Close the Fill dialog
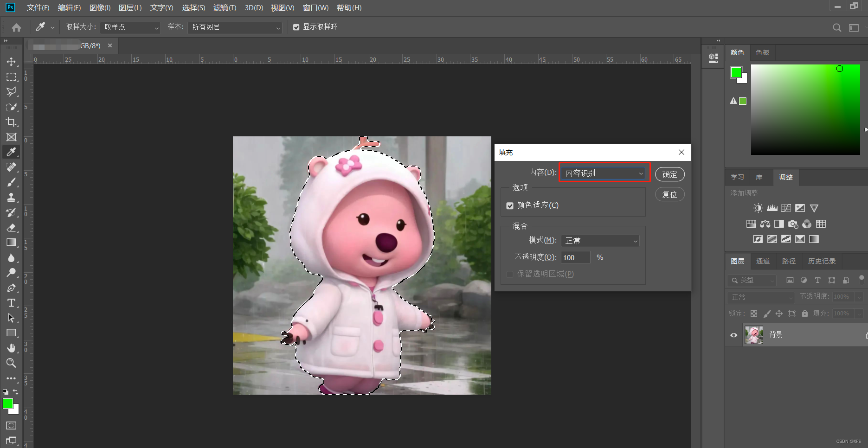868x448 pixels. pyautogui.click(x=681, y=152)
